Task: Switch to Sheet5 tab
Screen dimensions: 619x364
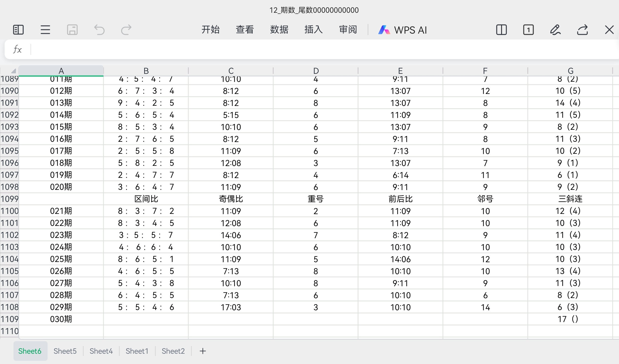Action: coord(65,351)
